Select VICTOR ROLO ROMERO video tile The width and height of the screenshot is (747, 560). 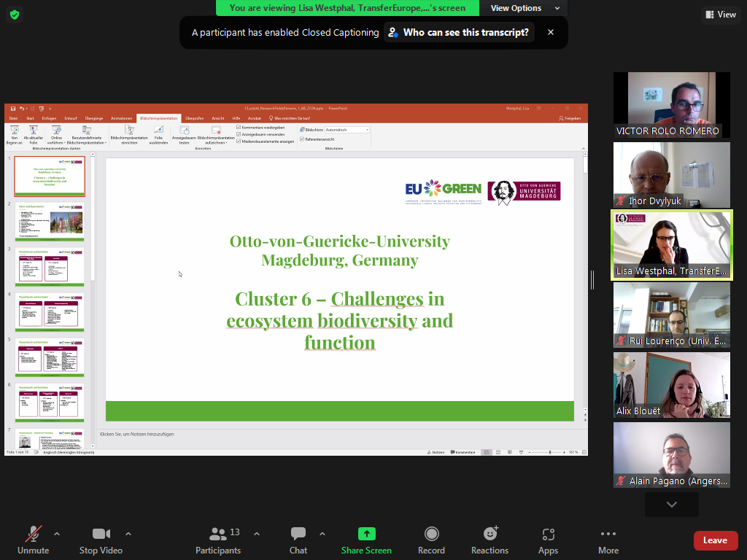(672, 105)
